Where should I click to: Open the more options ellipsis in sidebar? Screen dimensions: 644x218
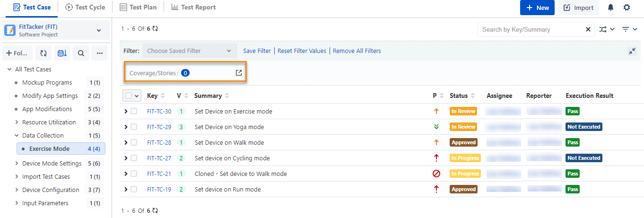tap(99, 53)
